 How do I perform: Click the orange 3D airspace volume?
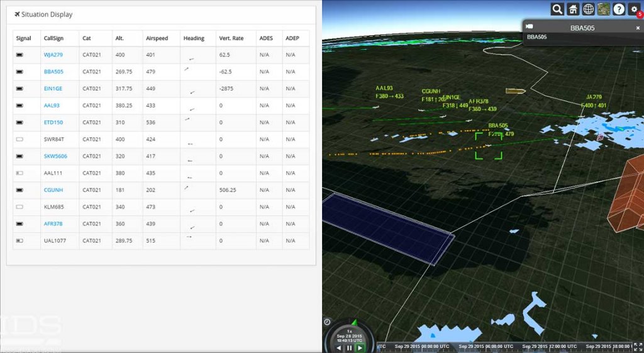click(626, 194)
